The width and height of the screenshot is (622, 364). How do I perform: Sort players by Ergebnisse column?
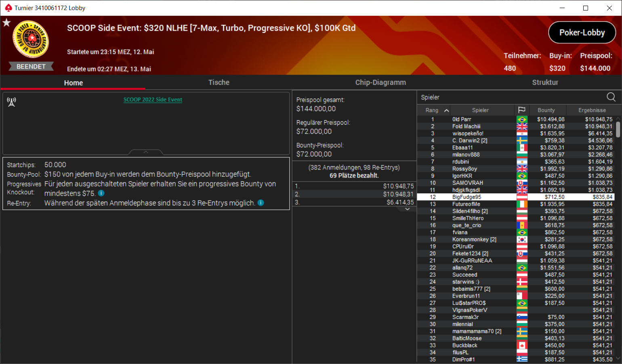pyautogui.click(x=592, y=110)
